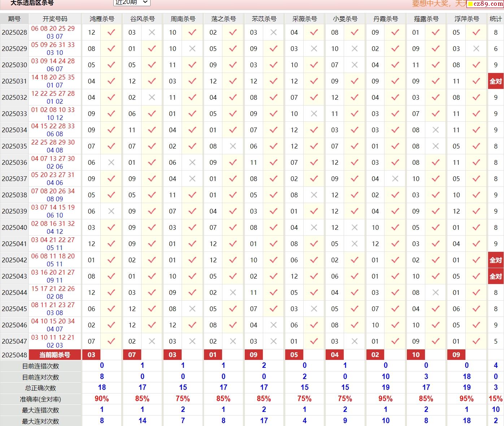Click the red check for 浮萍杀号 in row 2025031

pos(476,81)
